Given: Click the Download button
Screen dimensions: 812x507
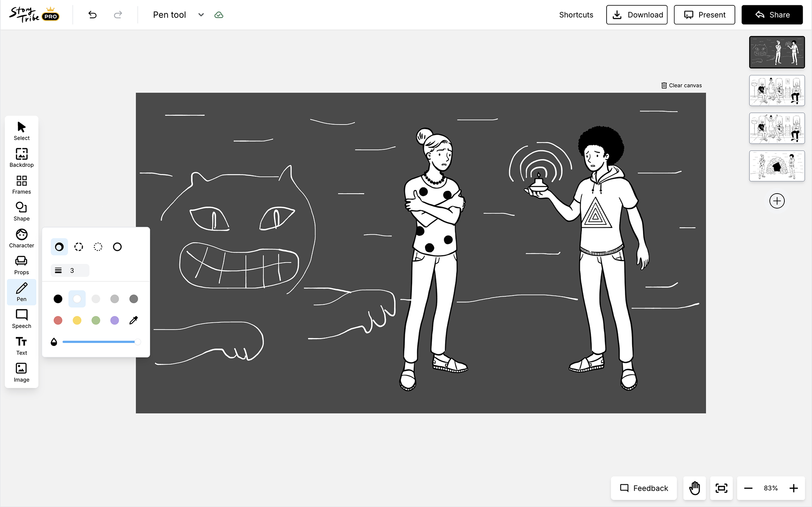Looking at the screenshot, I should click(x=637, y=15).
